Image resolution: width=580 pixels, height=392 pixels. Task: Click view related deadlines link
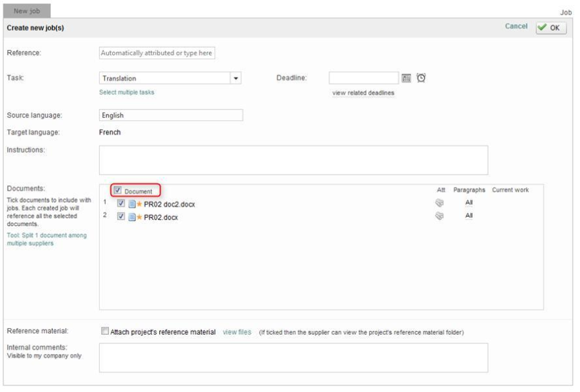(x=363, y=93)
